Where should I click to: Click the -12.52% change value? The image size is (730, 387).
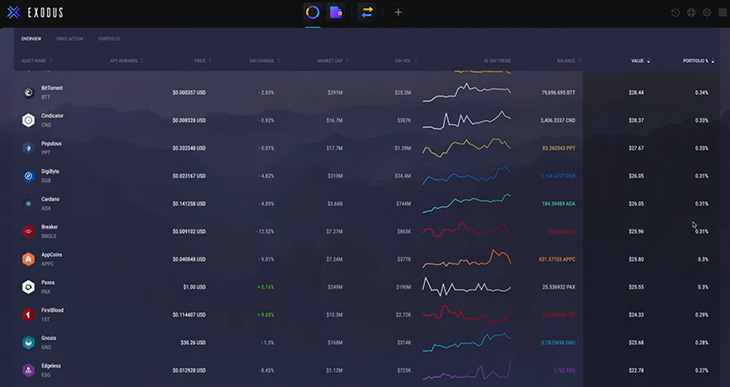point(265,231)
